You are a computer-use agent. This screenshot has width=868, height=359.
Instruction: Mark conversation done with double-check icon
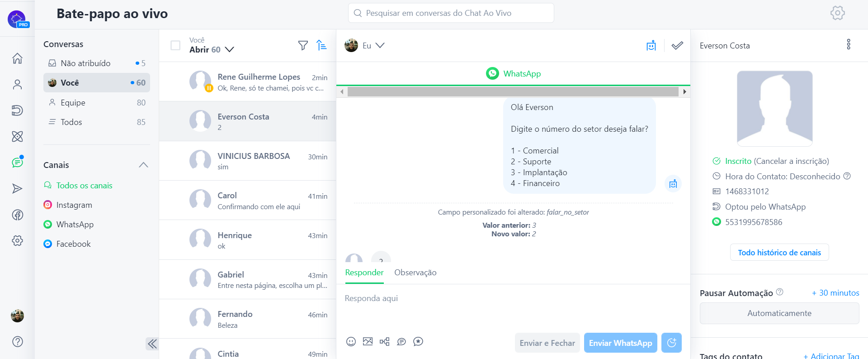click(677, 46)
